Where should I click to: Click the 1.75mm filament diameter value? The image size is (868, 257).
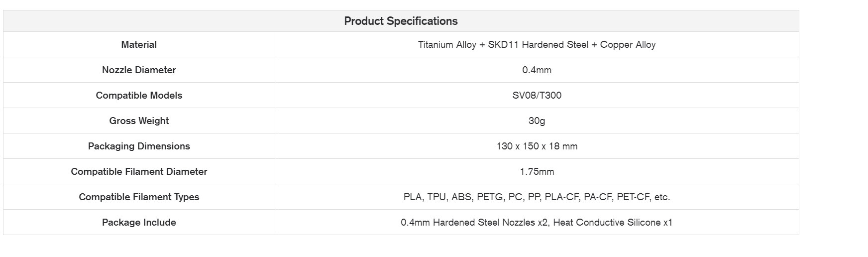(537, 172)
